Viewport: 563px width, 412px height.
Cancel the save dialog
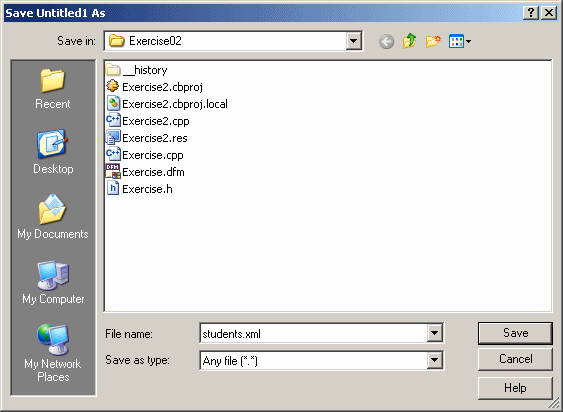tap(515, 359)
